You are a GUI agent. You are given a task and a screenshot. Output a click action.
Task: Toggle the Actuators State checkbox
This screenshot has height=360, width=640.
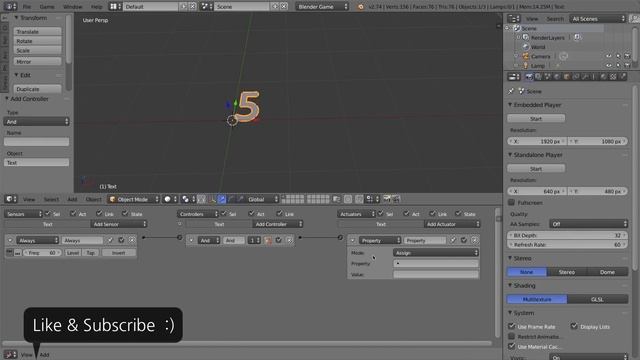point(458,213)
